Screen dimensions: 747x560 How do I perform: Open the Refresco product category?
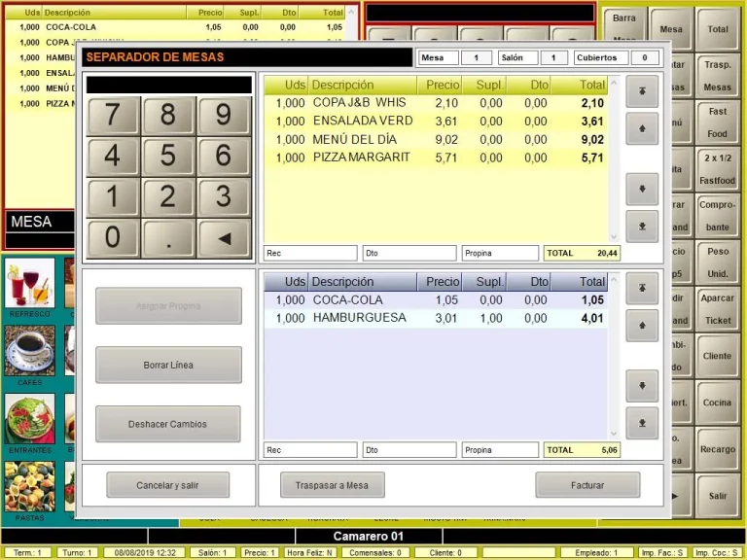tap(29, 288)
